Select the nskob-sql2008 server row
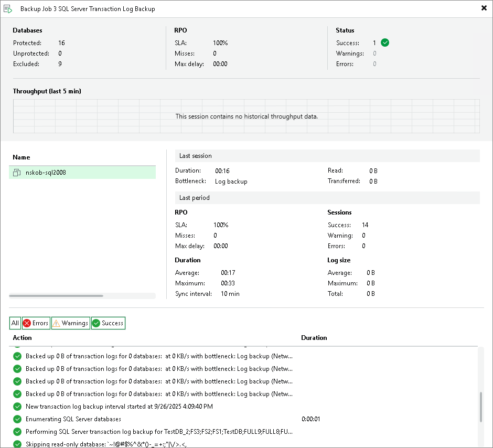The image size is (493, 448). (x=82, y=173)
